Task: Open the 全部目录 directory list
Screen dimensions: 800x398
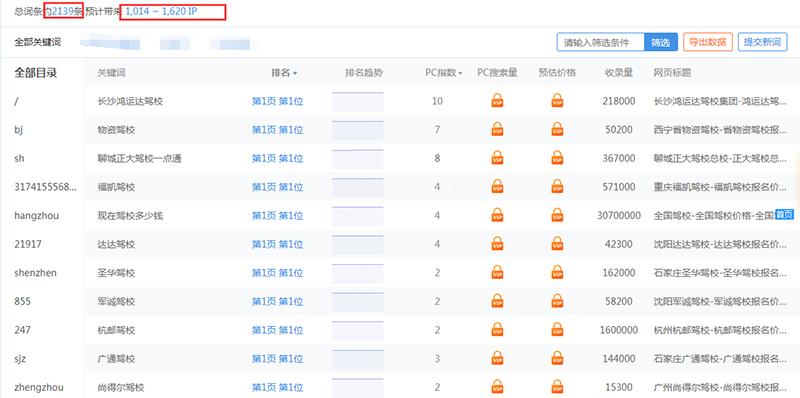Action: point(36,73)
